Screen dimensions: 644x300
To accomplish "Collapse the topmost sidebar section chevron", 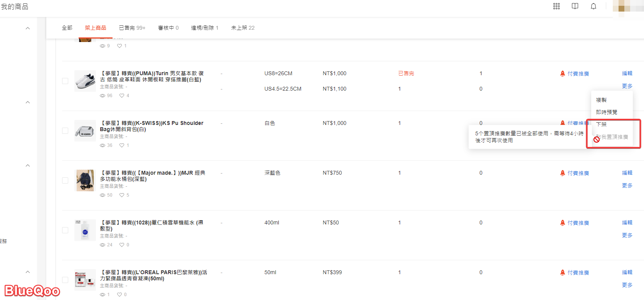I will (x=28, y=28).
